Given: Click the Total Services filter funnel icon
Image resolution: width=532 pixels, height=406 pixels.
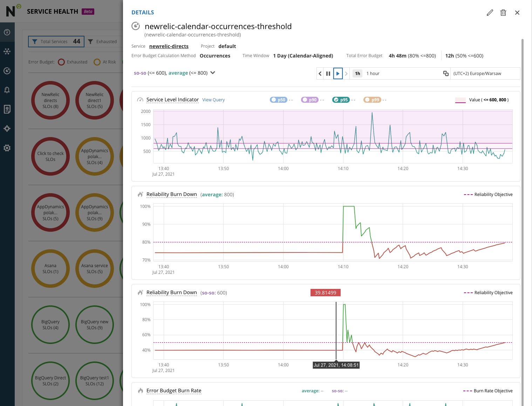Looking at the screenshot, I should coord(35,41).
